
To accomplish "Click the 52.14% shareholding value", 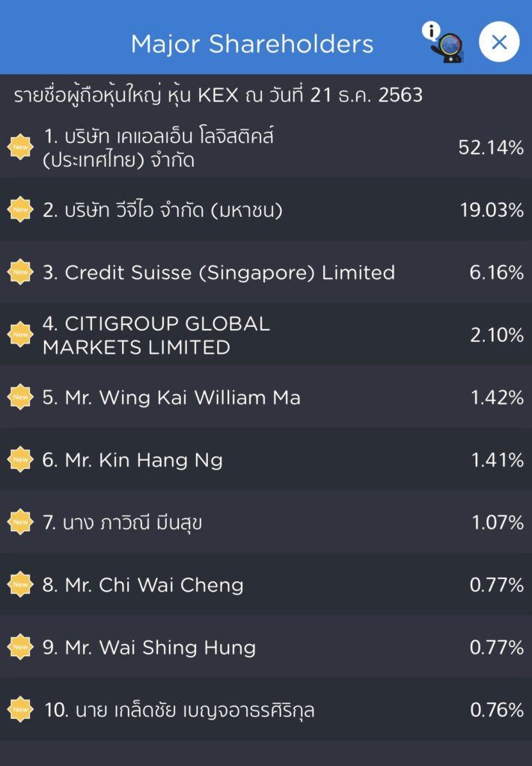I will (x=491, y=148).
